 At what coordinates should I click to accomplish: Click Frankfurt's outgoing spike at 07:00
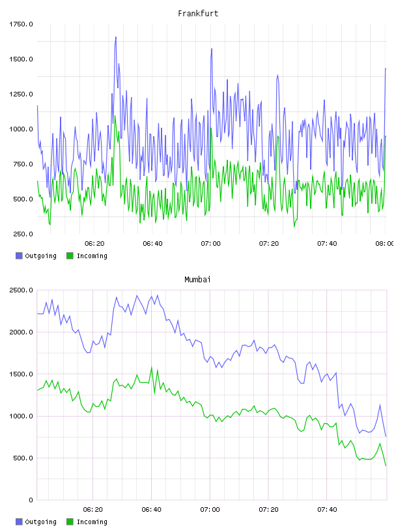coord(212,49)
